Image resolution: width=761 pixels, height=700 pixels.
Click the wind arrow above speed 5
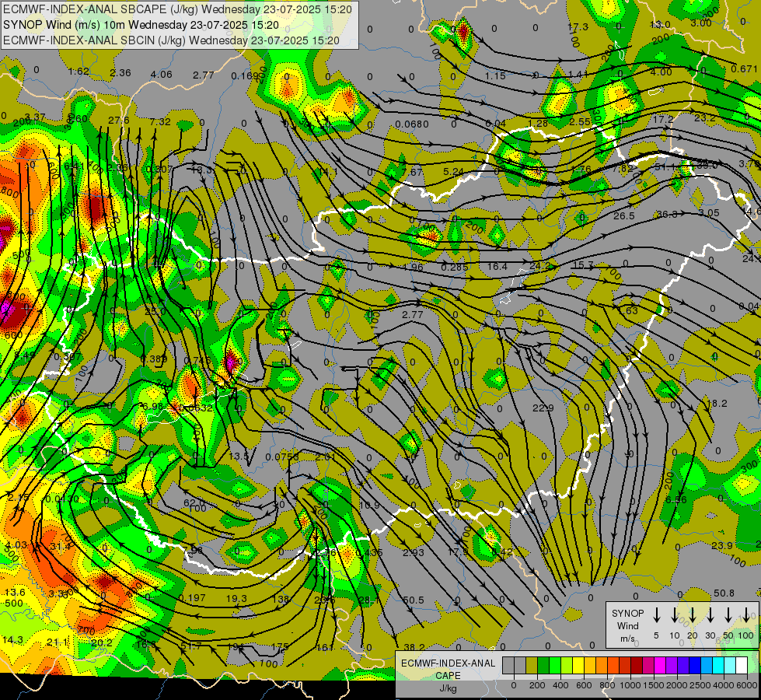click(x=657, y=614)
